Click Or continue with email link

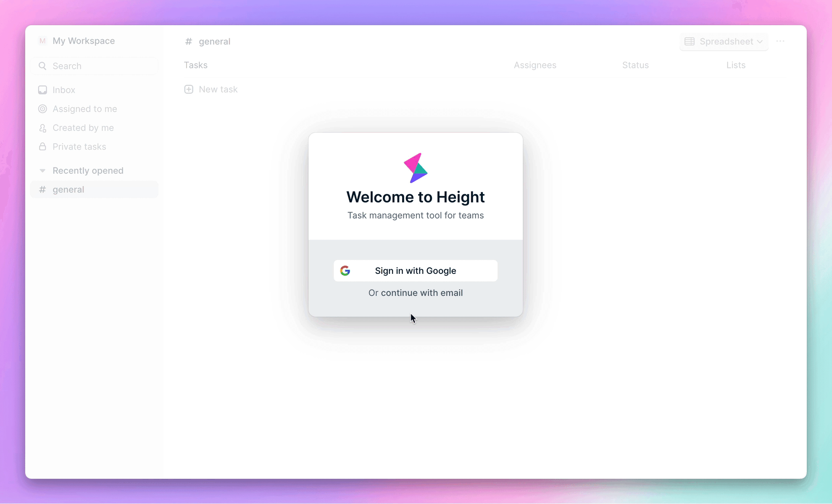(x=416, y=292)
